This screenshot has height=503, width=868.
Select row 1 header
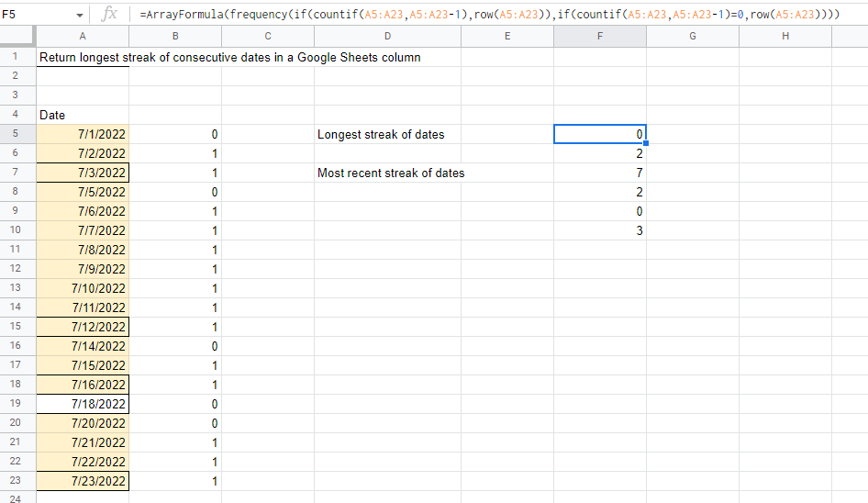pos(16,57)
